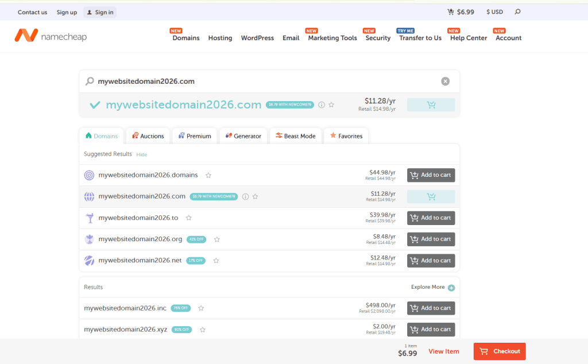588x364 pixels.
Task: Click the cart icon button in the top mywebsitedomain2026.com result
Action: [x=431, y=104]
